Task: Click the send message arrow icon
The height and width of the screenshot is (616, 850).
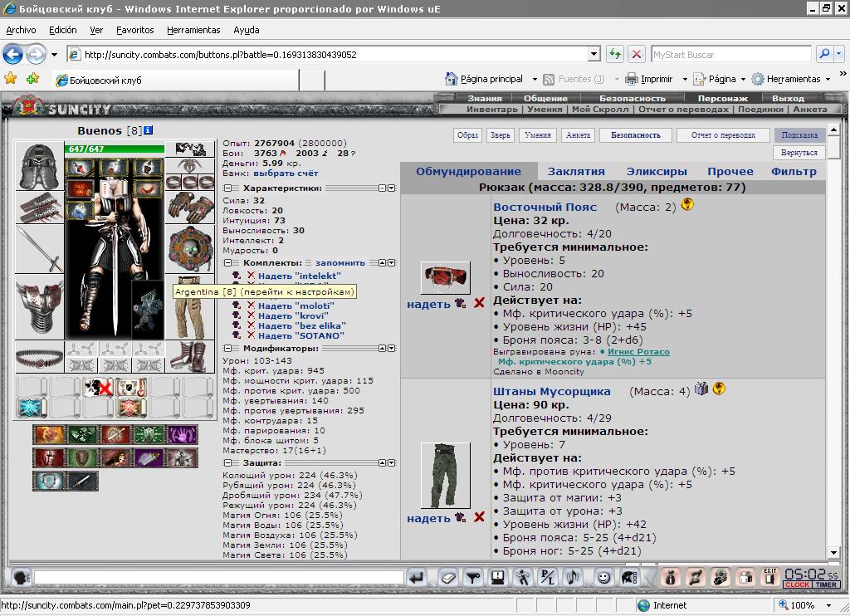Action: [417, 578]
